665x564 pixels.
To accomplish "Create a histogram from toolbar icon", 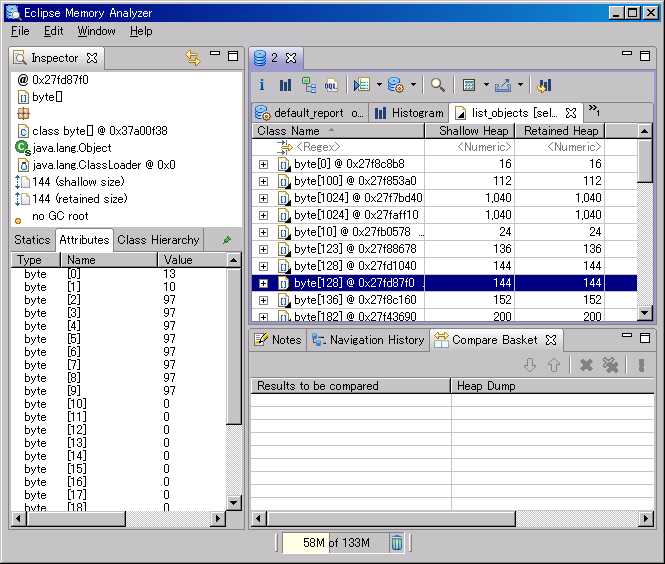I will 285,86.
